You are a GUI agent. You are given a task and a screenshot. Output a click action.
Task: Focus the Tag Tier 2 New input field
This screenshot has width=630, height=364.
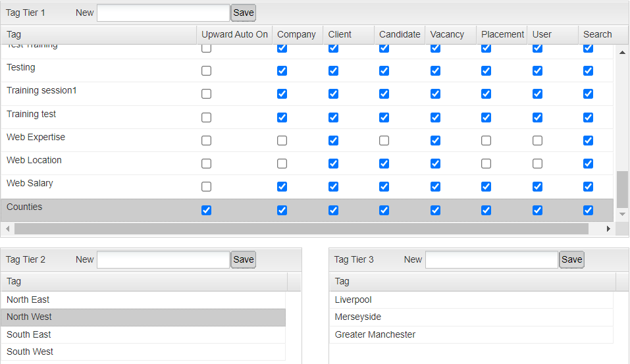click(x=163, y=259)
